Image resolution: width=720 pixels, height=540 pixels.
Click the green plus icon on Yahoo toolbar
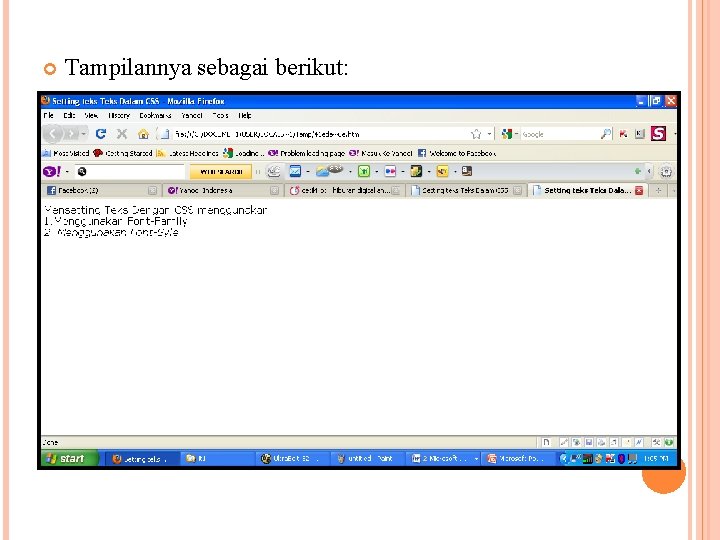point(637,171)
